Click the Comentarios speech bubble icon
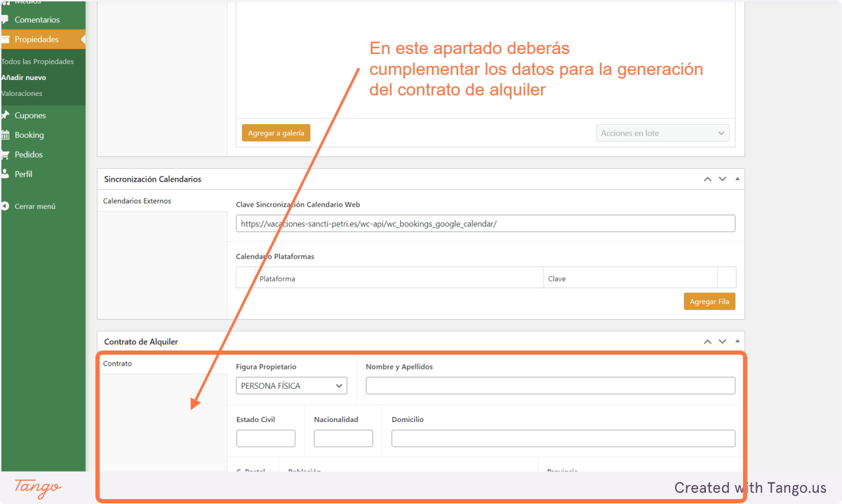Viewport: 842px width, 504px height. [x=5, y=20]
